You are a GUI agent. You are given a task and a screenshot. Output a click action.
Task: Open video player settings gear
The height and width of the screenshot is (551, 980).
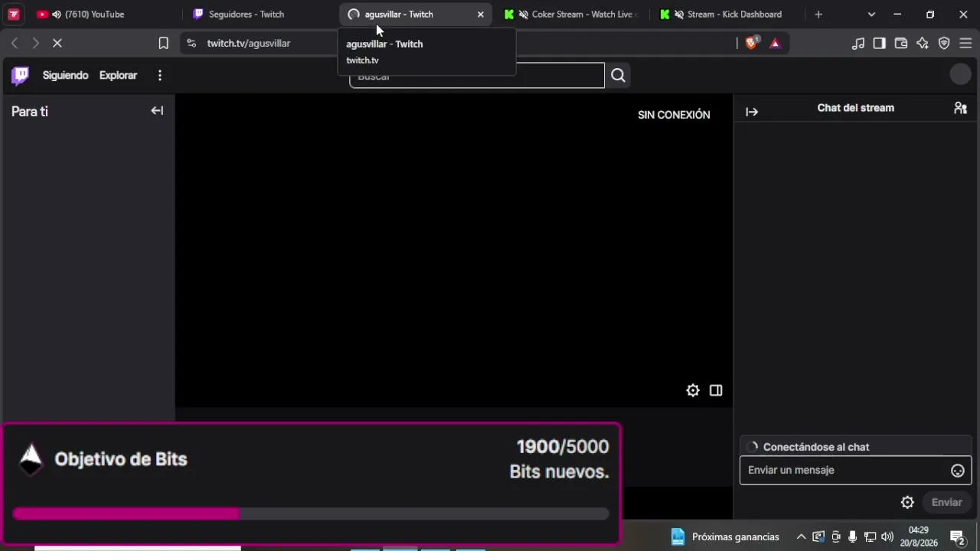point(693,390)
